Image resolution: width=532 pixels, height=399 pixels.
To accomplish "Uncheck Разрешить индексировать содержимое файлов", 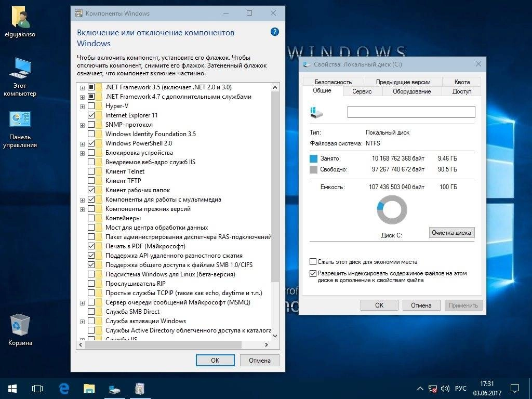I will pos(313,273).
